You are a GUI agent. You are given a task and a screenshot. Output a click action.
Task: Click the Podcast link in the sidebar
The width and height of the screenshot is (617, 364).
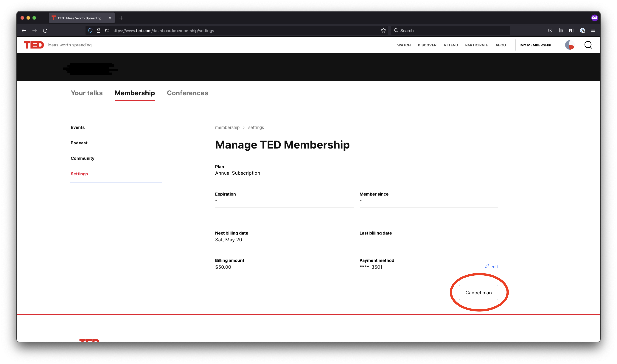point(79,143)
